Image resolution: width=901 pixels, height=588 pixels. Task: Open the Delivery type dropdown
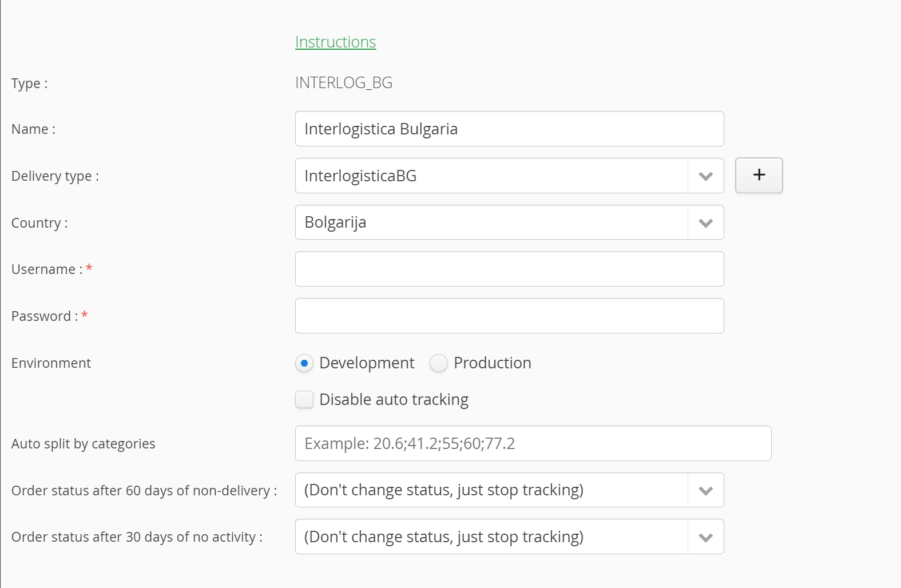tap(509, 176)
